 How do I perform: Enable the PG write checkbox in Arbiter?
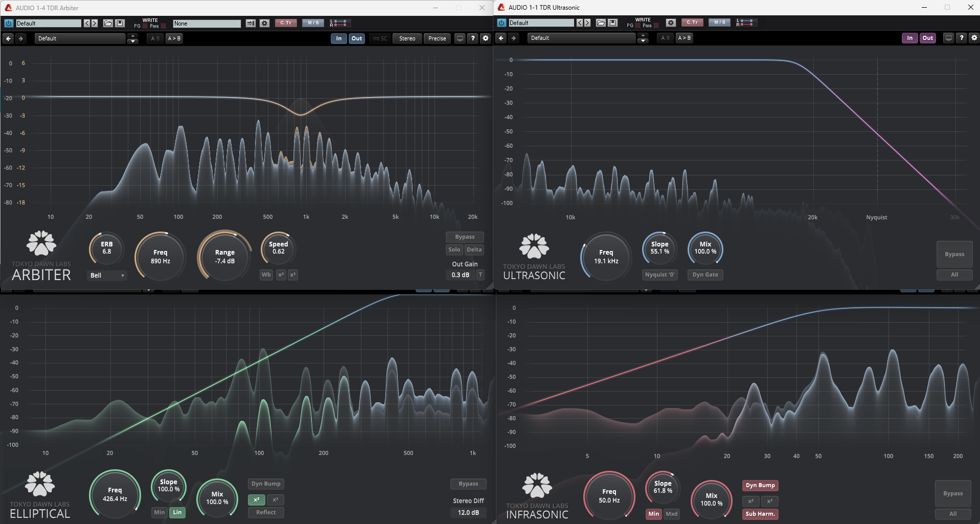coord(145,26)
